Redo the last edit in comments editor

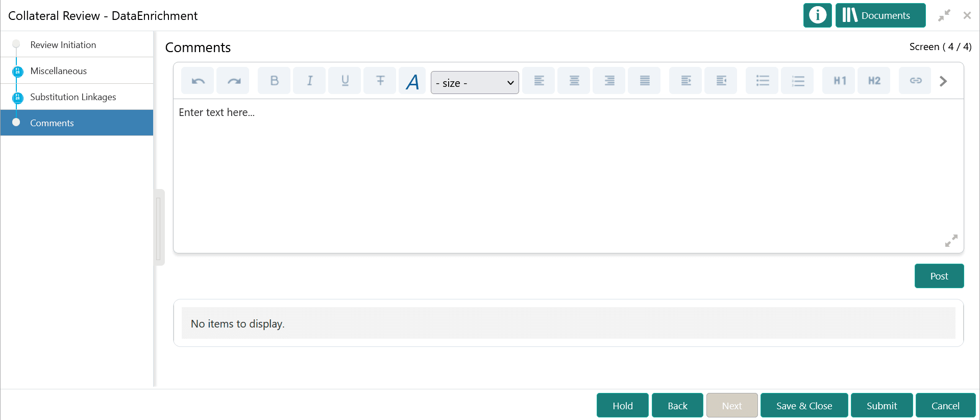coord(233,81)
